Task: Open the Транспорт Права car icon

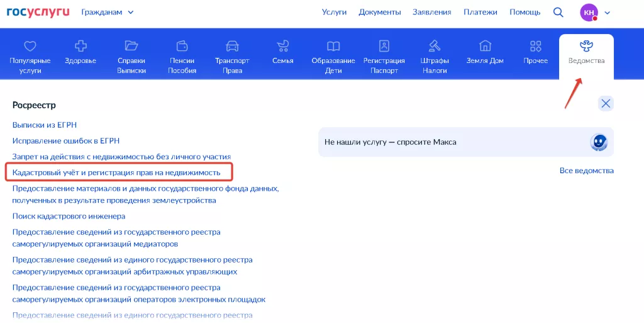Action: tap(232, 45)
